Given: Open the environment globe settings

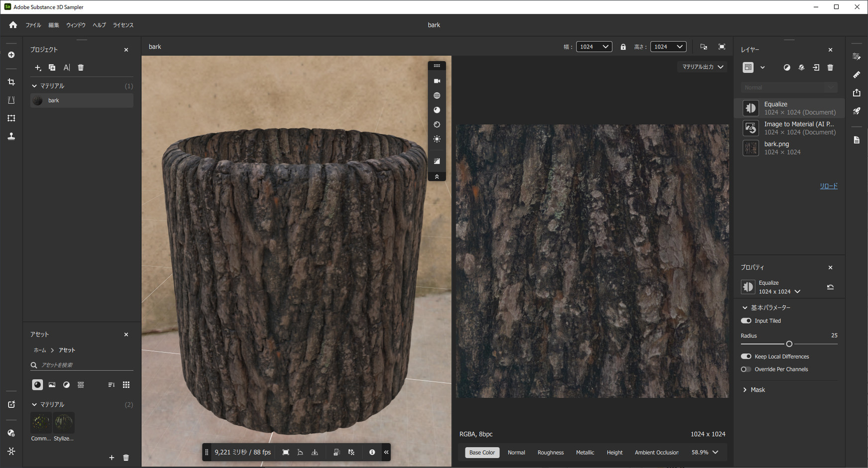Looking at the screenshot, I should [x=437, y=96].
